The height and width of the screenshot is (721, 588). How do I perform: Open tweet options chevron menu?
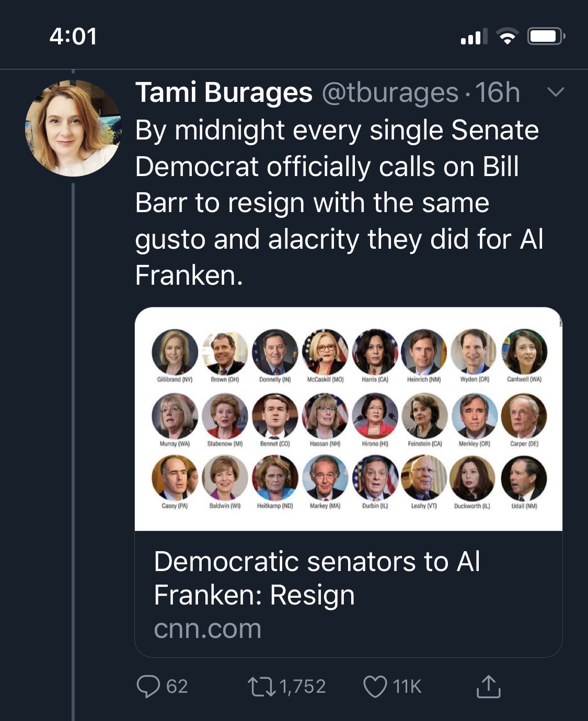(x=555, y=92)
